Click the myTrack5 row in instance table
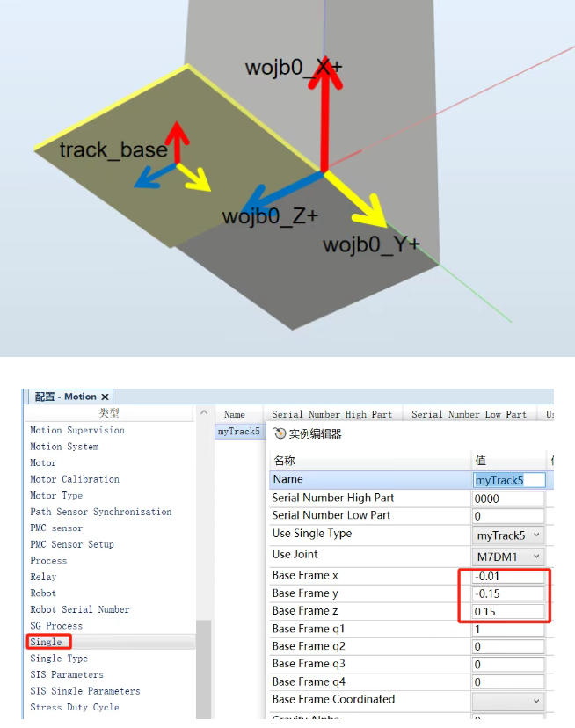575x728 pixels. [x=238, y=432]
